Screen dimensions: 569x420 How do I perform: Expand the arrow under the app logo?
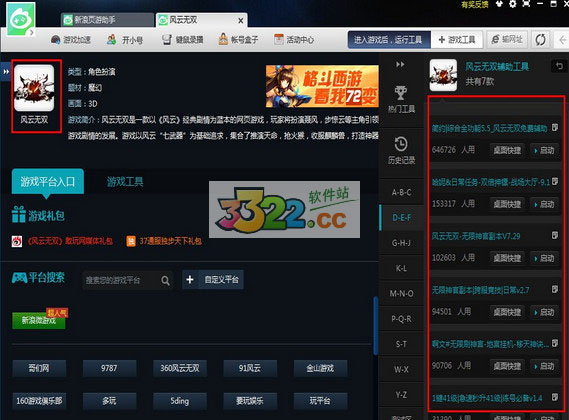click(32, 32)
